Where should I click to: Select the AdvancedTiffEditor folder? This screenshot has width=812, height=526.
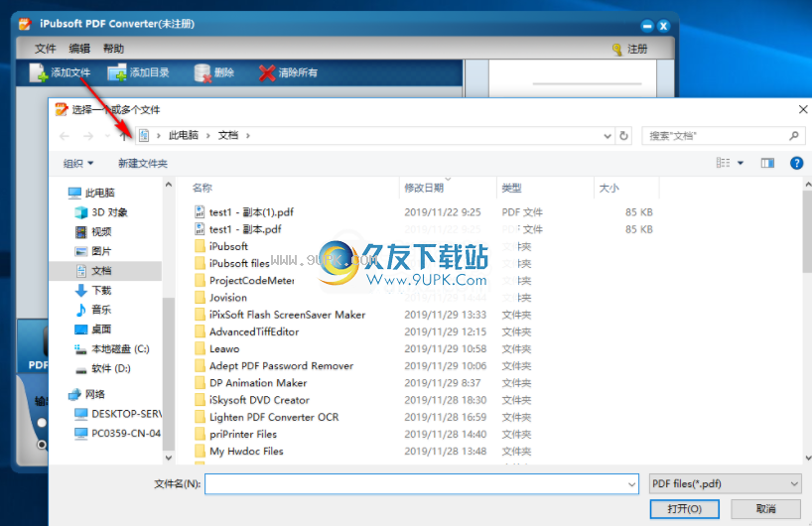pyautogui.click(x=246, y=331)
